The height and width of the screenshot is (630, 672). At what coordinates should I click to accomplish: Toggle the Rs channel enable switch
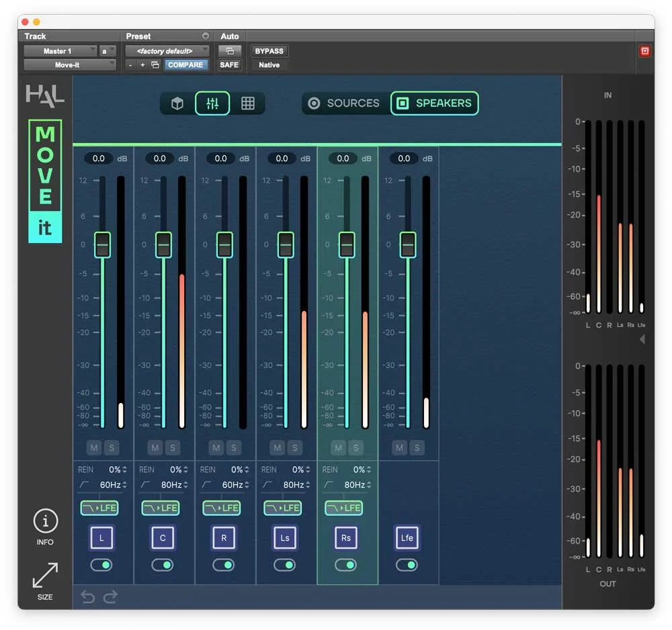click(x=346, y=566)
